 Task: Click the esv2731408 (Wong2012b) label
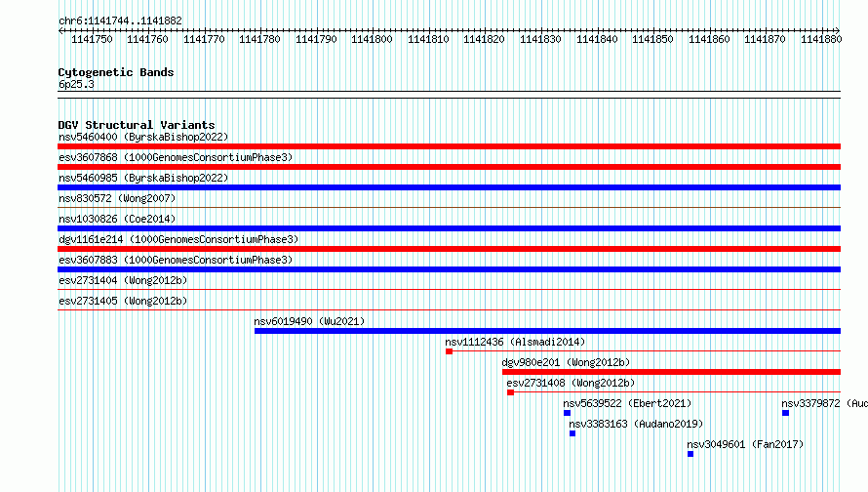571,383
